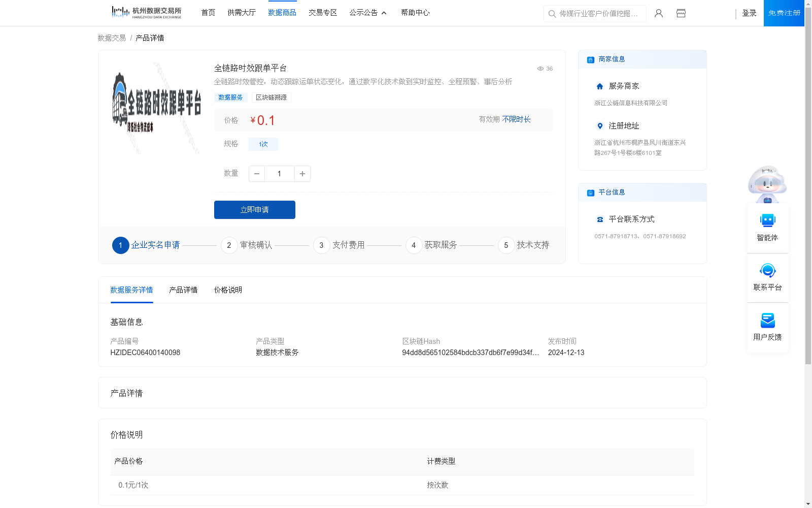Decrease quantity with minus button

257,174
